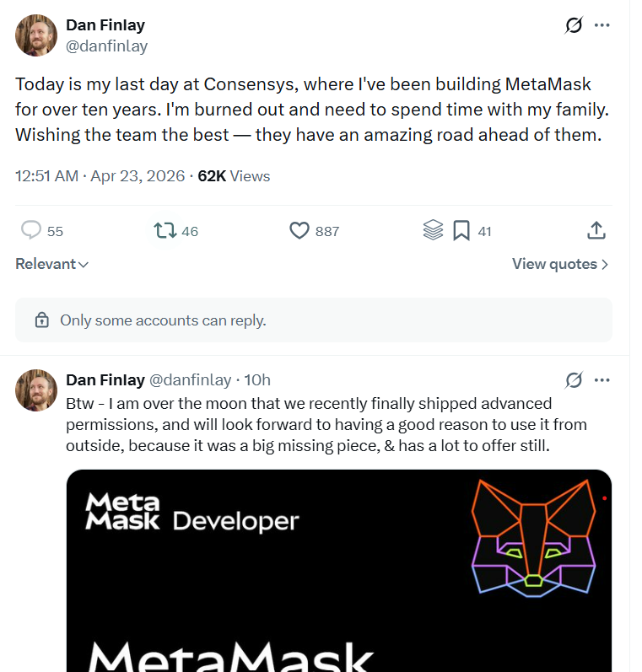
Task: Open the share upload icon
Action: click(x=596, y=230)
